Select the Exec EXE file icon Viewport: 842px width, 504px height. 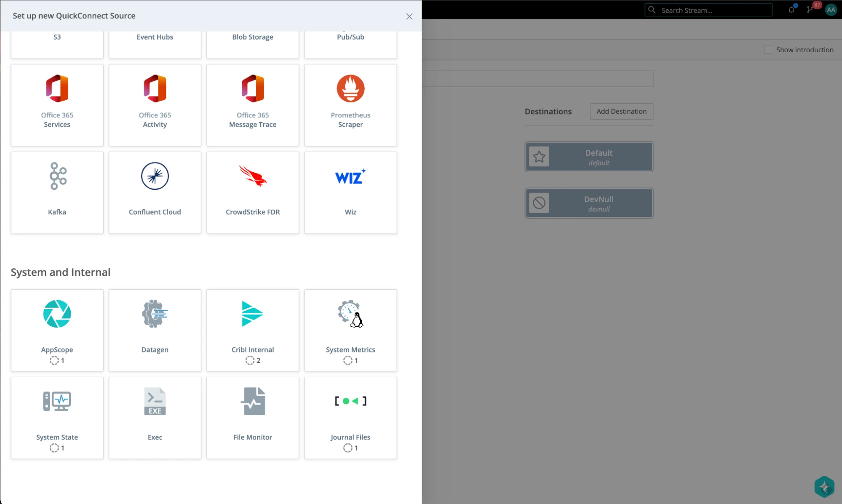tap(155, 401)
